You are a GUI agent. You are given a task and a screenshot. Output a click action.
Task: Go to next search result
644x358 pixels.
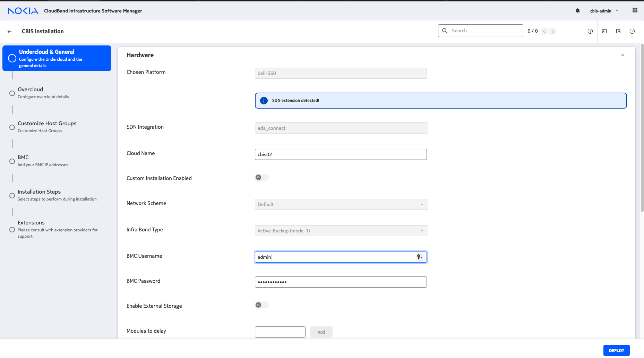coord(553,31)
